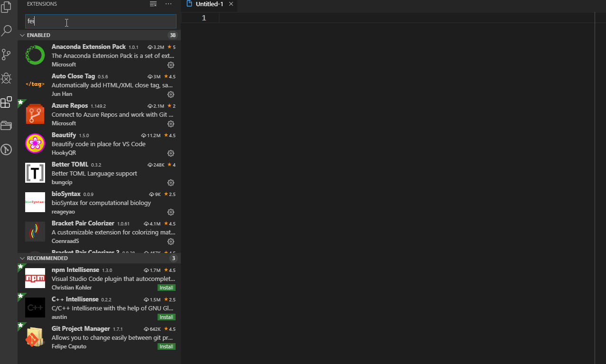Open manage gear for Better TOML
The image size is (606, 364).
(171, 183)
